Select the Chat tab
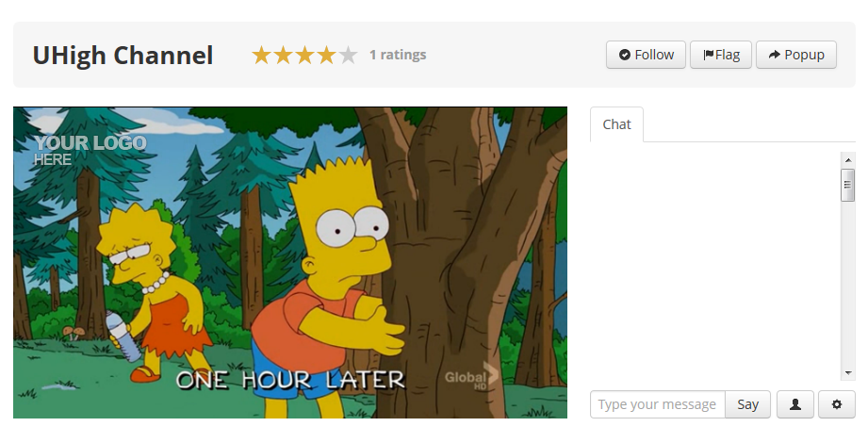Screen dimensions: 868x443 pyautogui.click(x=616, y=124)
